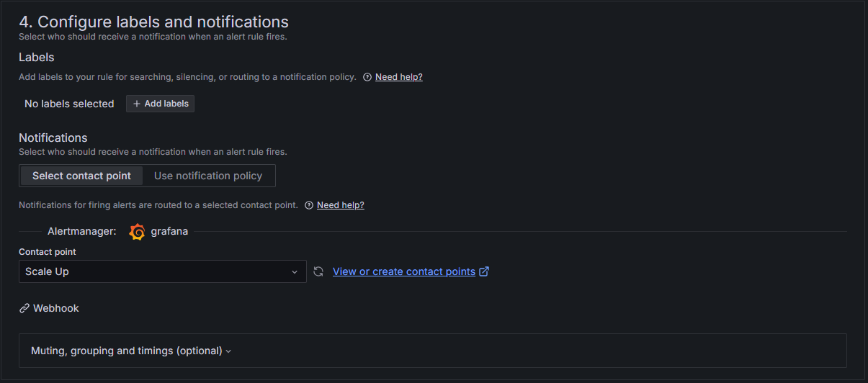Click the help circle icon below notification tabs
The width and height of the screenshot is (868, 383).
point(309,205)
